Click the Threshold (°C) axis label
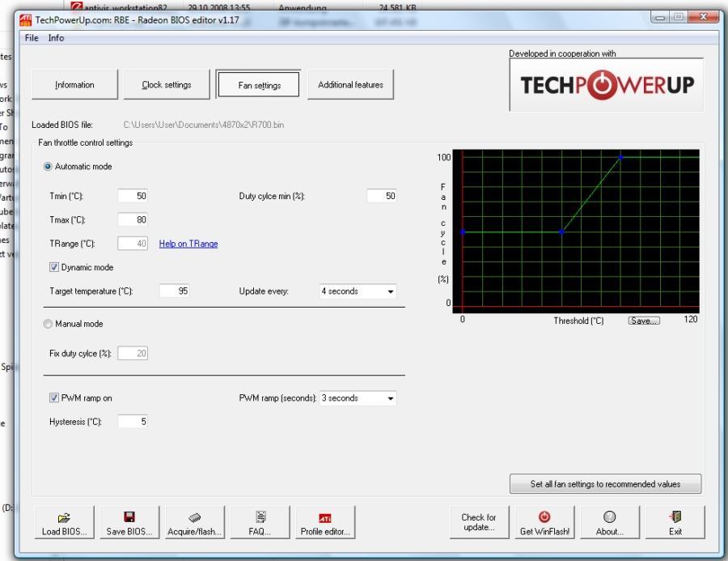 tap(578, 321)
